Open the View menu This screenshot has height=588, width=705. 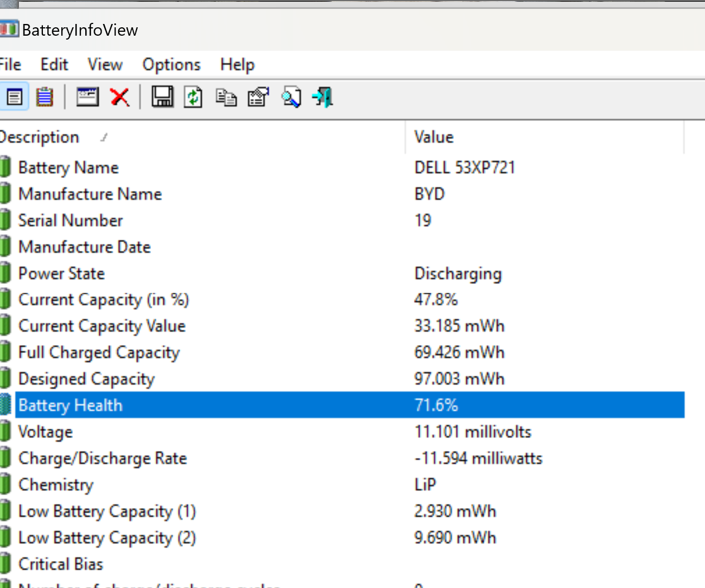point(105,65)
